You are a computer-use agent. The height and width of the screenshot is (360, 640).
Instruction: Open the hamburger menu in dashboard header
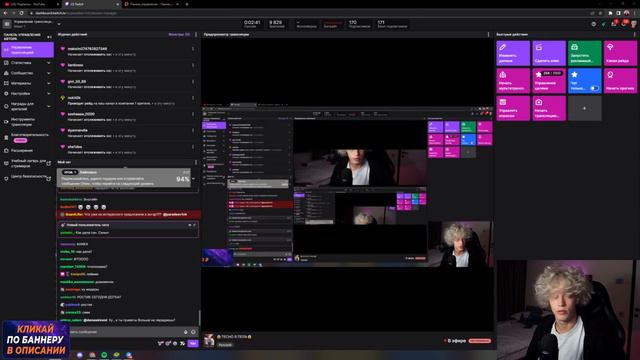7,24
